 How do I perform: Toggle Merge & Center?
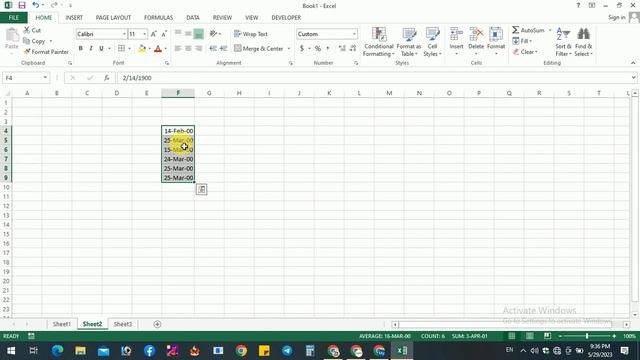tap(259, 48)
